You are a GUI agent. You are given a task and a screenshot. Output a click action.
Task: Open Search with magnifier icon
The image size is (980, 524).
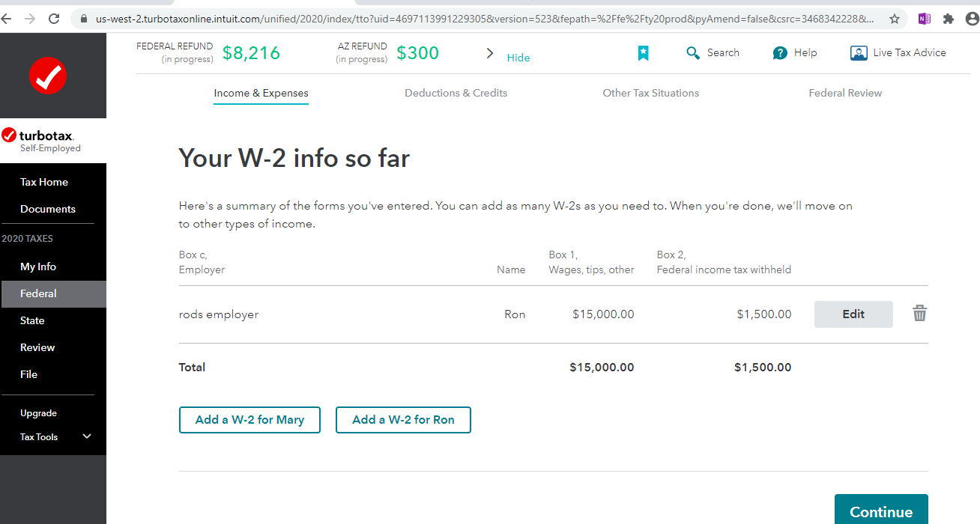693,52
